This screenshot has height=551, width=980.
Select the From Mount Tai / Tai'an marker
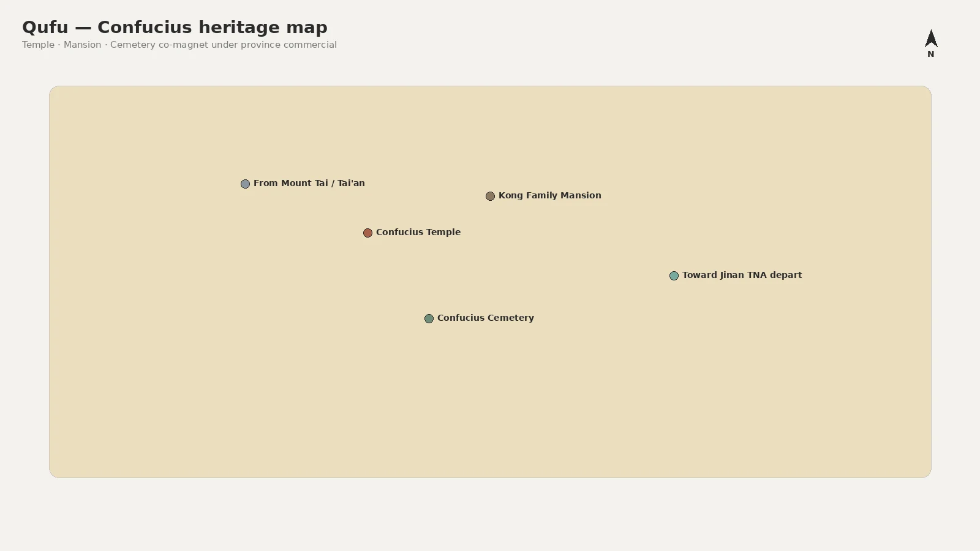245,184
